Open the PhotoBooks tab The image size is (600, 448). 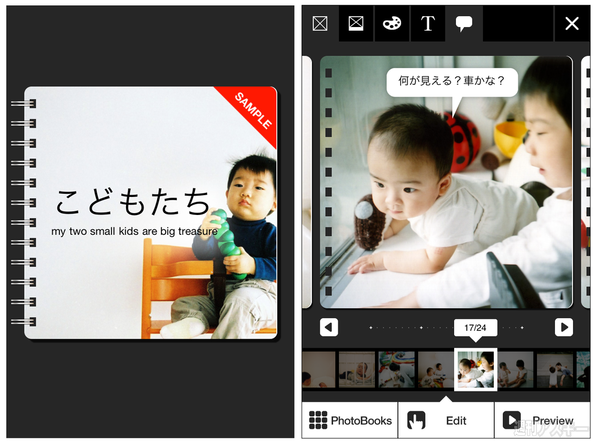point(350,420)
